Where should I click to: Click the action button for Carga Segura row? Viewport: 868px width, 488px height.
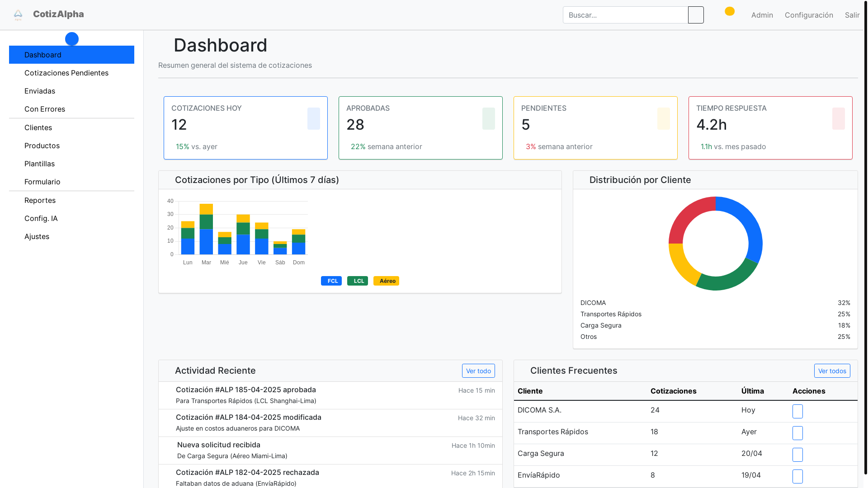[797, 455]
